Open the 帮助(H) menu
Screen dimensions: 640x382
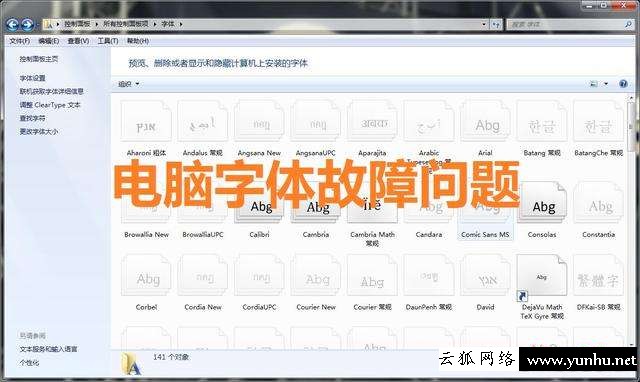tap(138, 41)
